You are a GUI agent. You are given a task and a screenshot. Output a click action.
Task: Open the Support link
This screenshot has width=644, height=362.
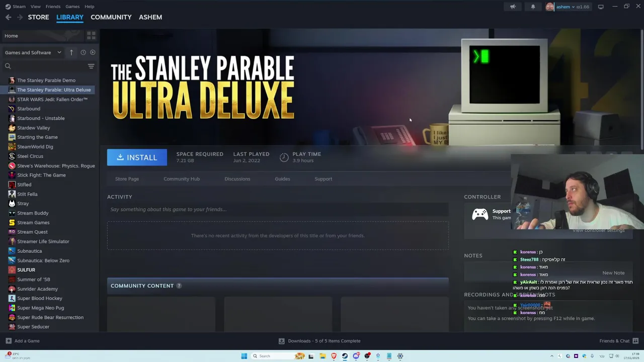324,179
